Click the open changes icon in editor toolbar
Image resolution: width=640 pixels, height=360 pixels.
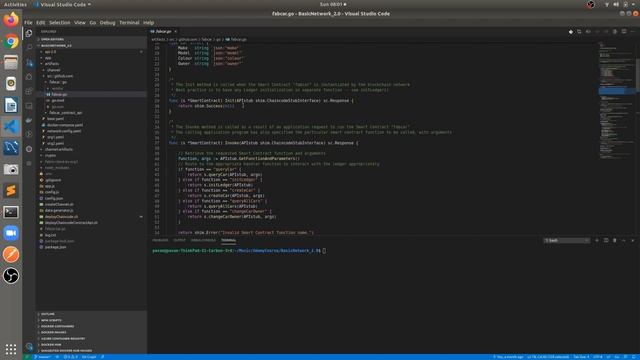(x=579, y=31)
